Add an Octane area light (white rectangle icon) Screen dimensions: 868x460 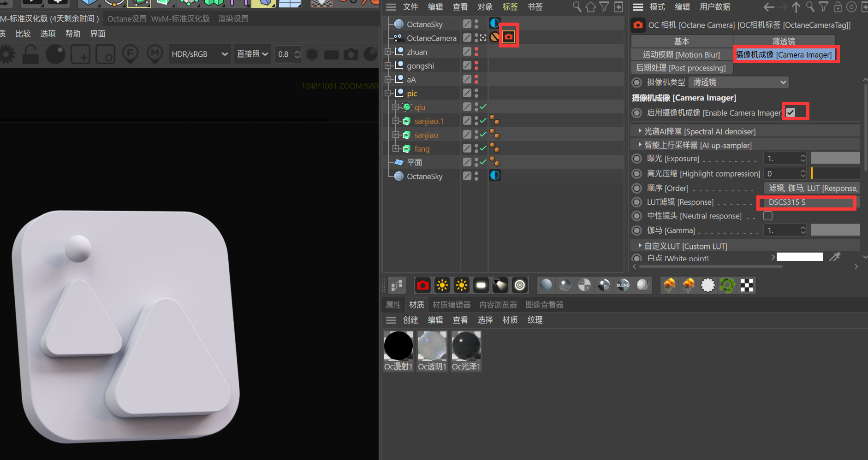click(481, 285)
